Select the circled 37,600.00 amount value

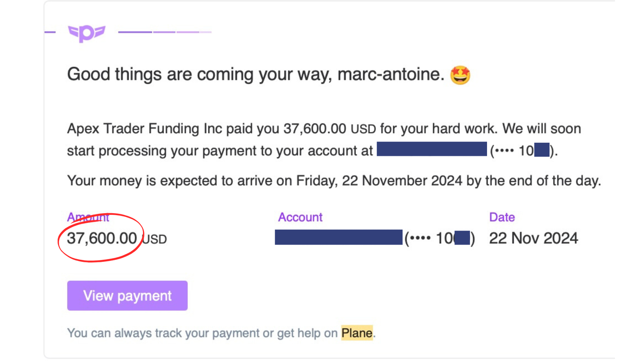(x=102, y=238)
